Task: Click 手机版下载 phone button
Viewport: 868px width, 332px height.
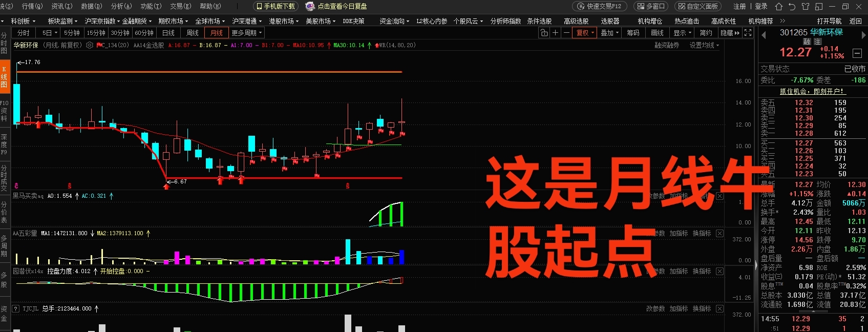Action: pyautogui.click(x=276, y=6)
